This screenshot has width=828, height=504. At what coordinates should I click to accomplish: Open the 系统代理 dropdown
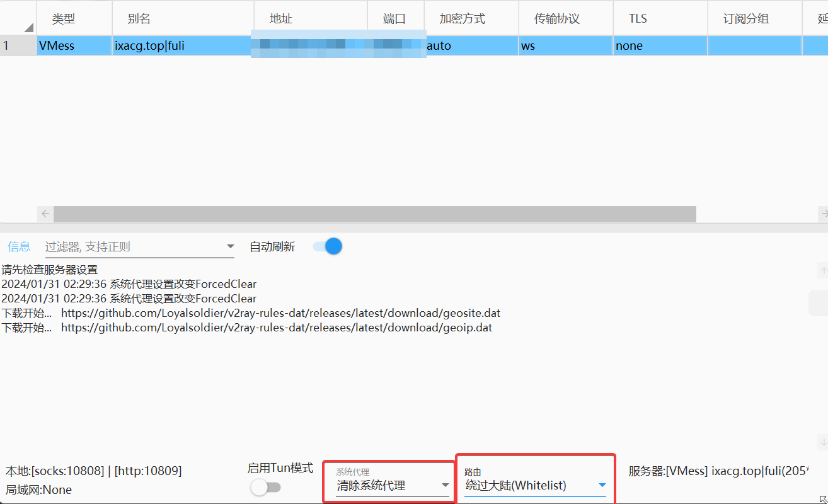pyautogui.click(x=392, y=486)
